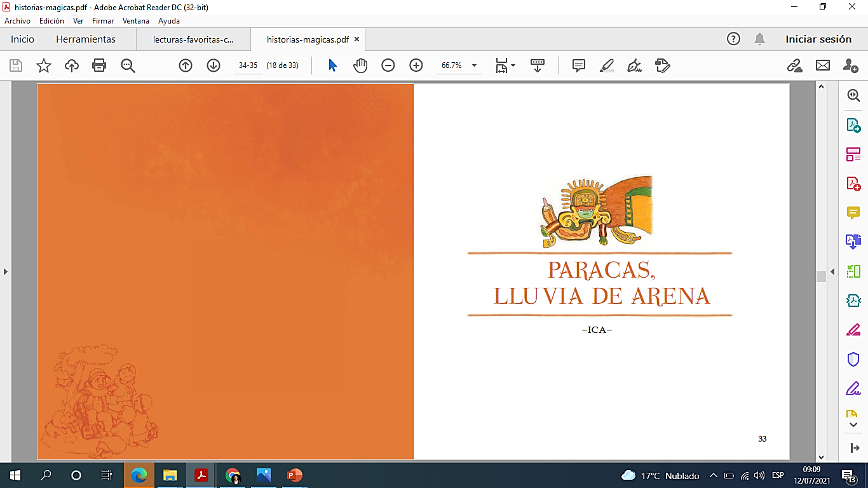
Task: Open the Protect shield tool in sidebar
Action: pos(853,359)
